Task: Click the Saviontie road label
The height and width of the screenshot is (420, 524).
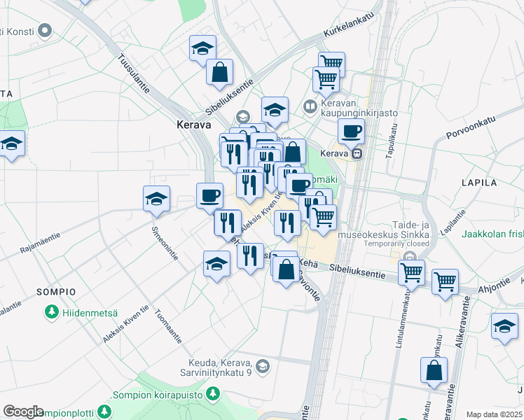Action: tap(310, 286)
